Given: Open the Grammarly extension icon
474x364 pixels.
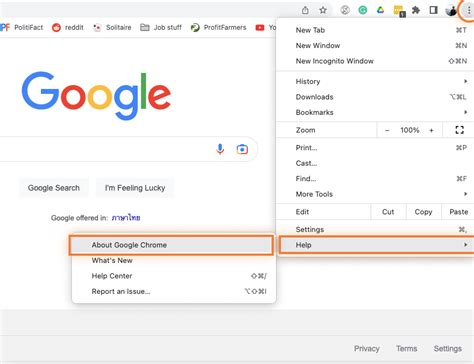Looking at the screenshot, I should pyautogui.click(x=363, y=10).
